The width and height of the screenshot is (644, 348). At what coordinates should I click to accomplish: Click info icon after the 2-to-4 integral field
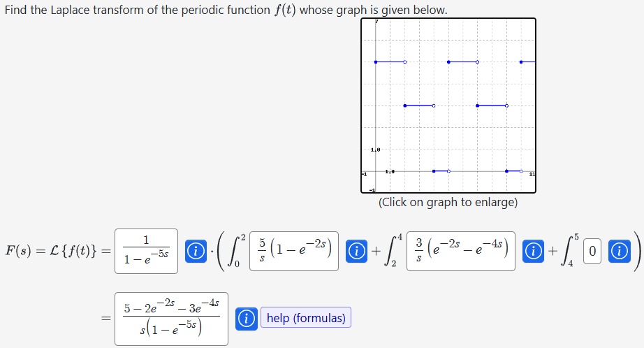[533, 251]
